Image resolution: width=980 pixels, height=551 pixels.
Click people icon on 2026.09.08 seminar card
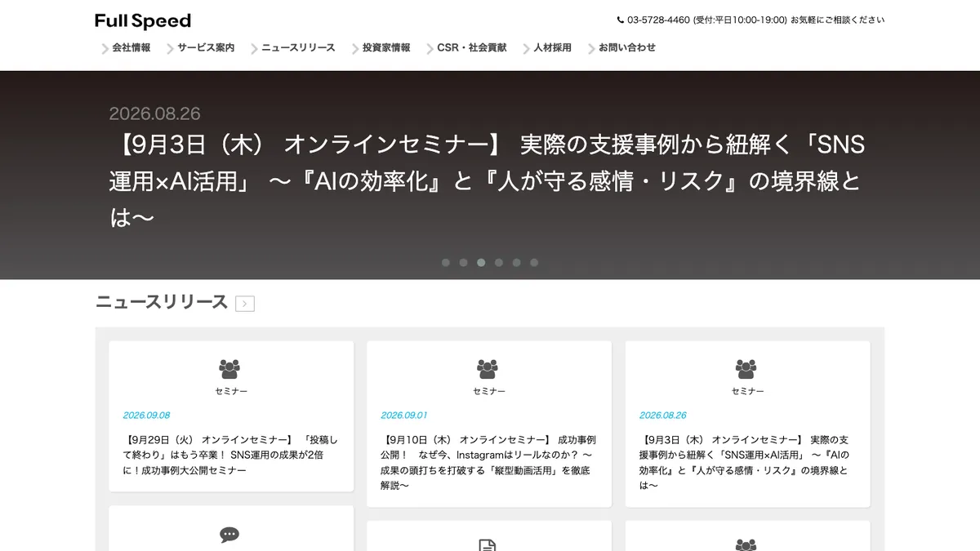click(x=229, y=369)
